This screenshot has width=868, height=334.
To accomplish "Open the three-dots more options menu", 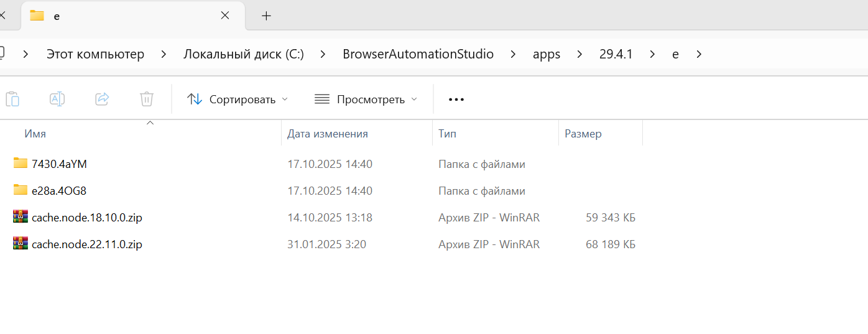I will 456,100.
